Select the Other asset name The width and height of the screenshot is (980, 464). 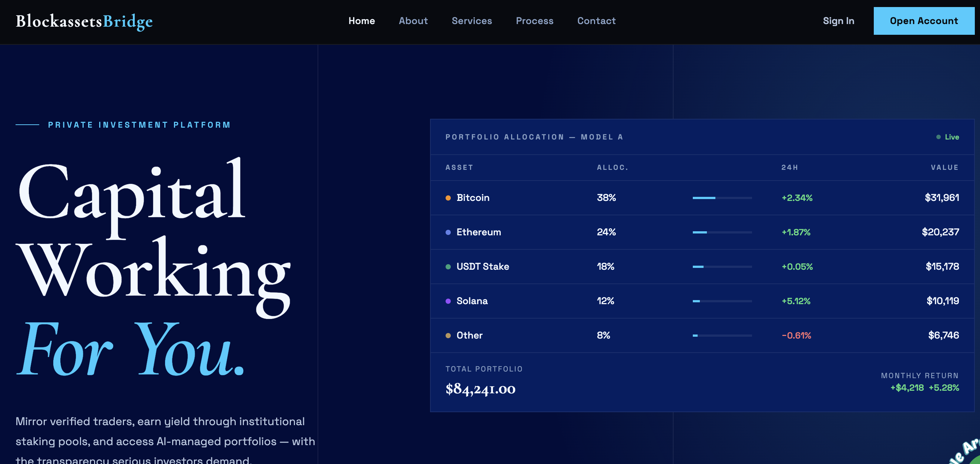click(x=469, y=336)
